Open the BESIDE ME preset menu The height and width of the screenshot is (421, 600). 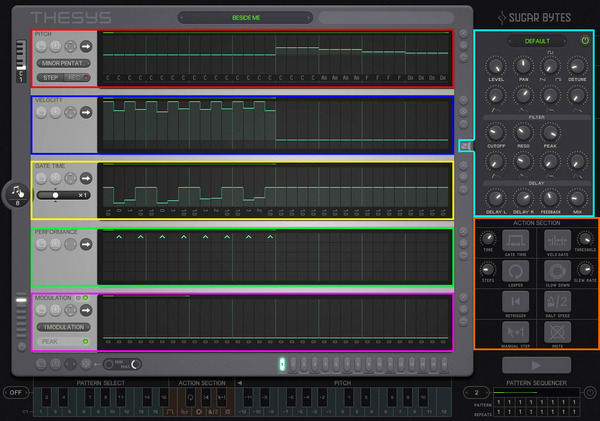tap(246, 18)
